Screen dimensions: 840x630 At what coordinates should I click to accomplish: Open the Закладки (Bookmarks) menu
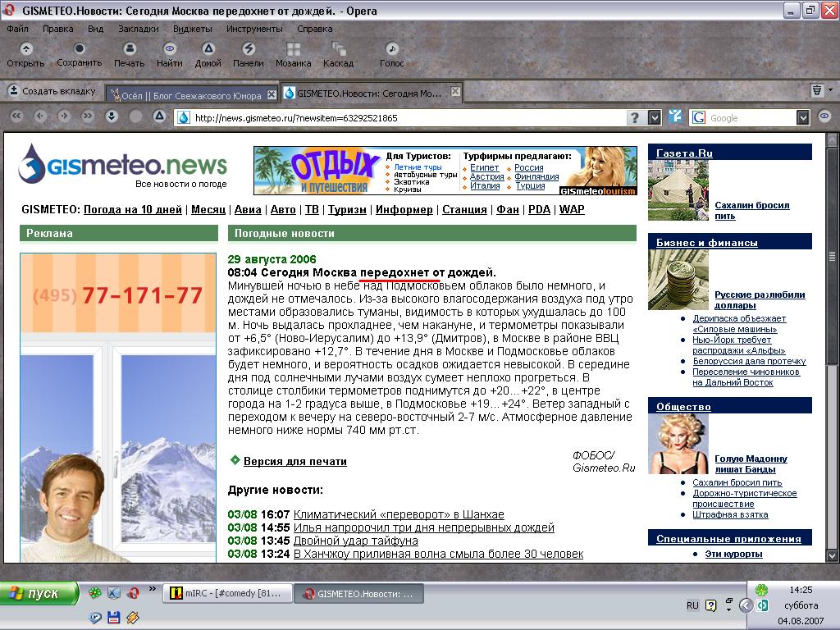click(139, 28)
